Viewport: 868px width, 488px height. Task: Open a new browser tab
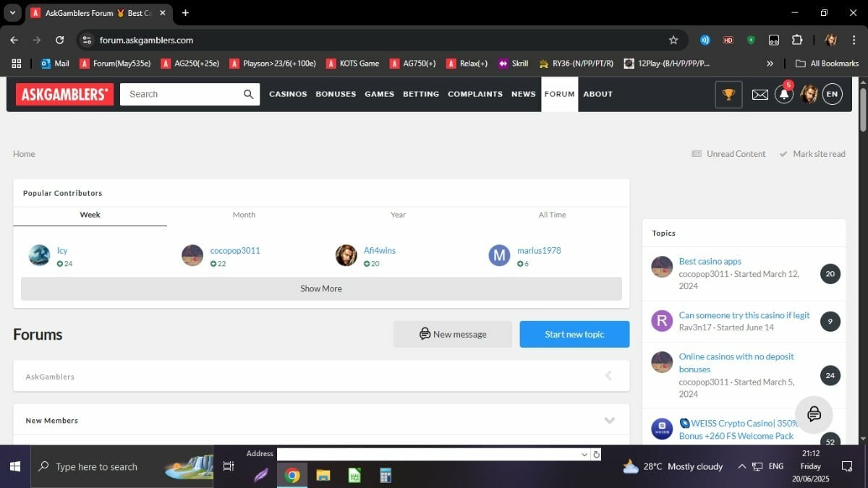point(185,12)
